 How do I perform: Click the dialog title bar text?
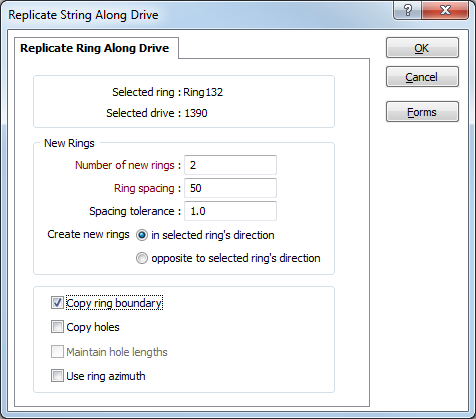click(x=83, y=15)
